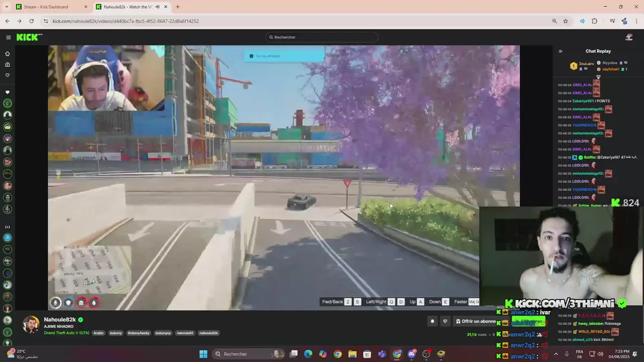
Task: Open Discord from the taskbar
Action: 412,354
